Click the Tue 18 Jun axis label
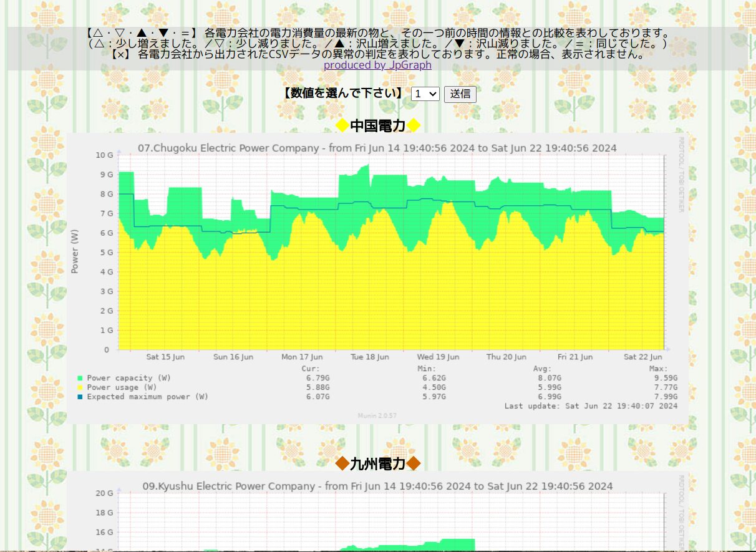The image size is (756, 552). [x=370, y=357]
